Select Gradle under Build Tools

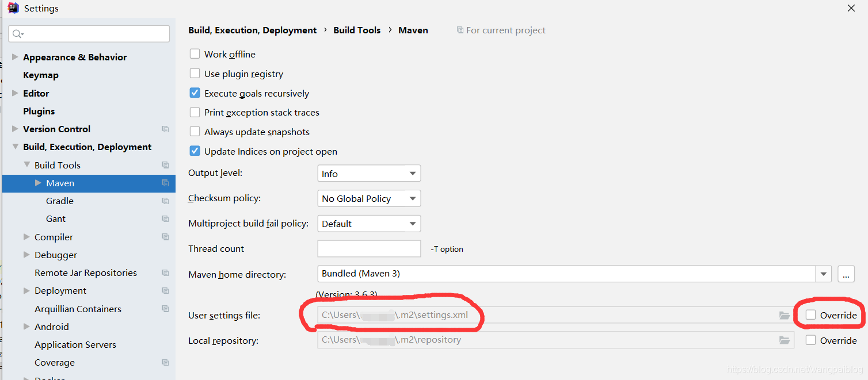click(60, 201)
